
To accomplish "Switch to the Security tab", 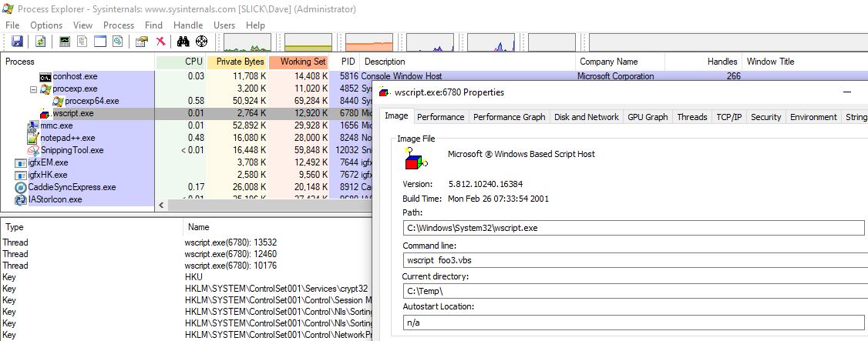I will tap(766, 117).
